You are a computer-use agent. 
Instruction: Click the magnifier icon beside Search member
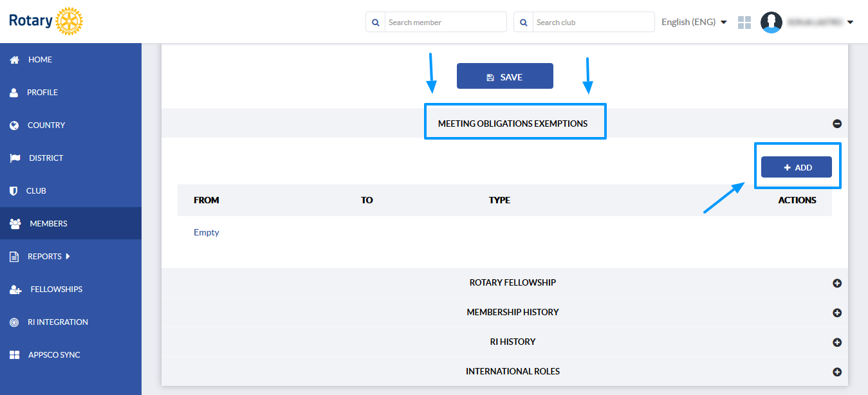[x=376, y=23]
